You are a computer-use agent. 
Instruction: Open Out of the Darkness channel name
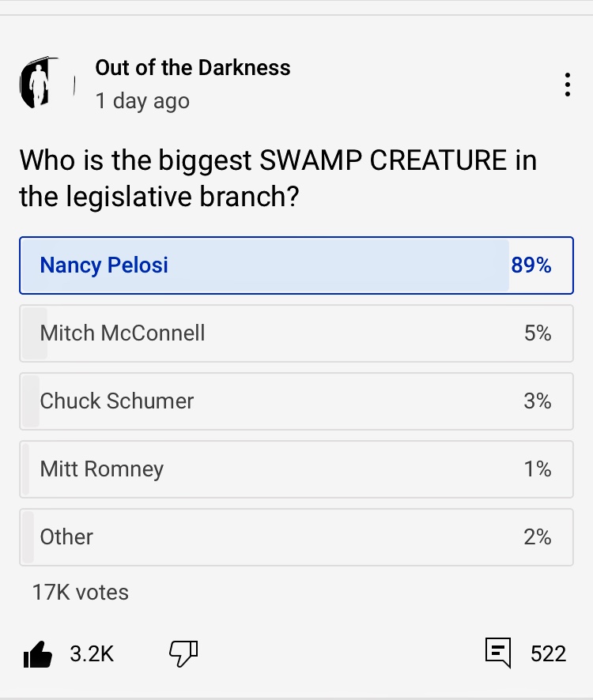tap(193, 68)
